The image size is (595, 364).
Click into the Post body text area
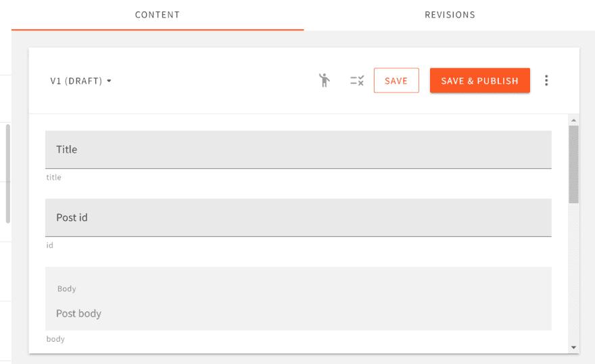coord(298,313)
